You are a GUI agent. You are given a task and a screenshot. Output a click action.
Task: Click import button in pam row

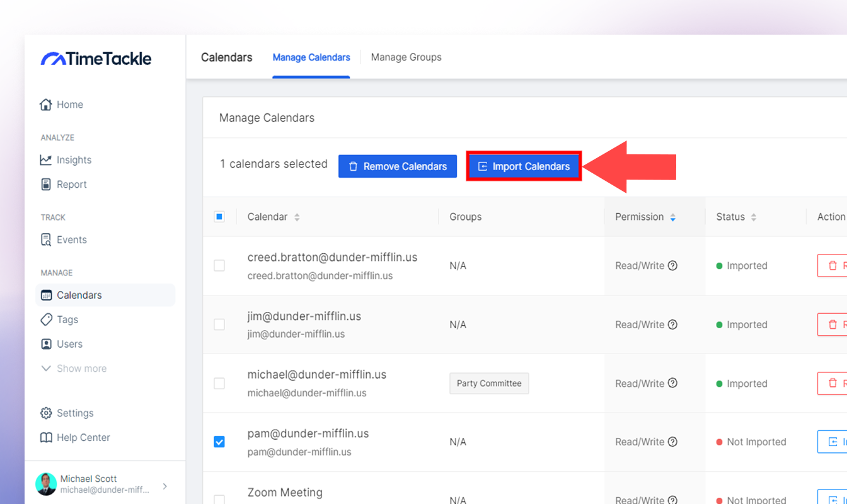[x=832, y=442]
